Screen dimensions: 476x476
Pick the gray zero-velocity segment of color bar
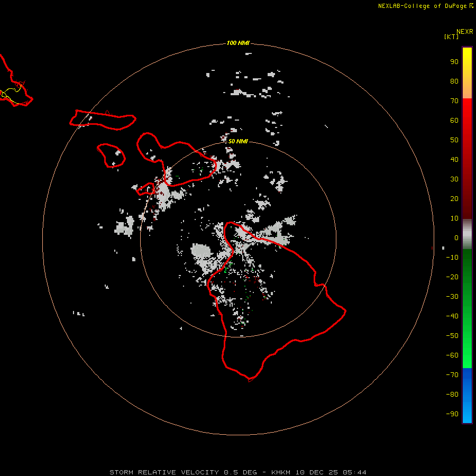(x=467, y=234)
